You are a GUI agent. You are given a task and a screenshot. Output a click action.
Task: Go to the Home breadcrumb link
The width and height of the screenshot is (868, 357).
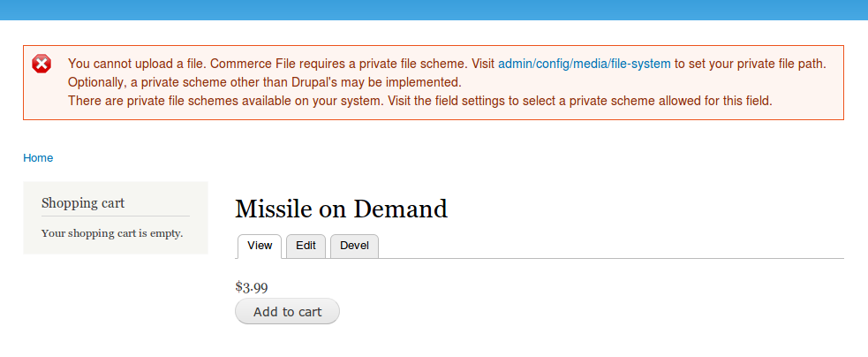coord(38,158)
